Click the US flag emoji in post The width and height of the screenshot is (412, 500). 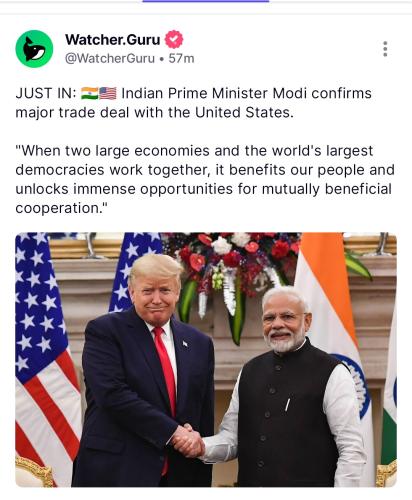coord(108,93)
